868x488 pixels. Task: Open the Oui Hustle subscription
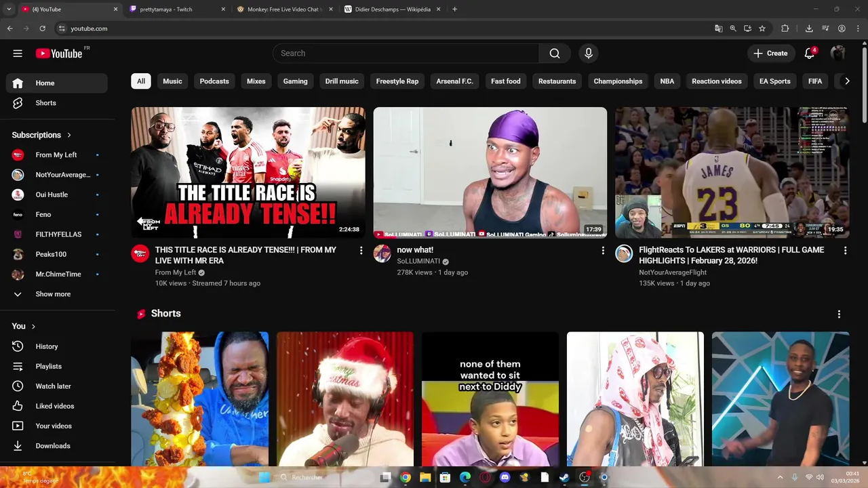coord(57,195)
